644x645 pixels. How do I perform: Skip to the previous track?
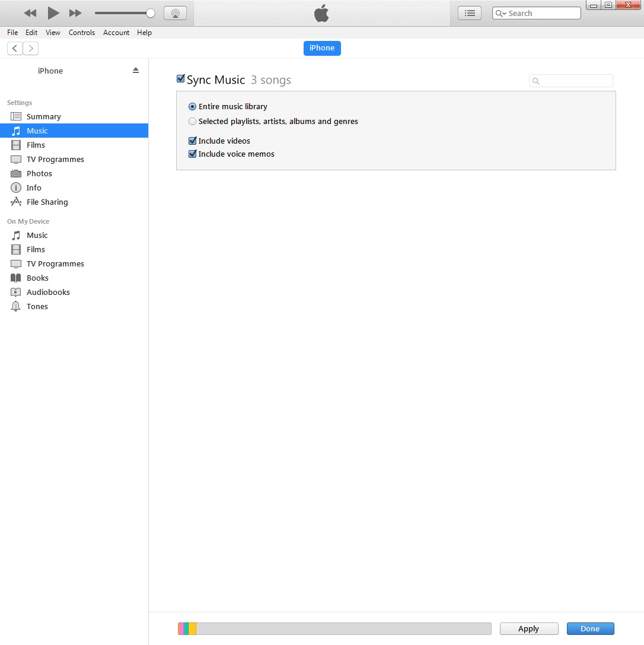click(30, 13)
